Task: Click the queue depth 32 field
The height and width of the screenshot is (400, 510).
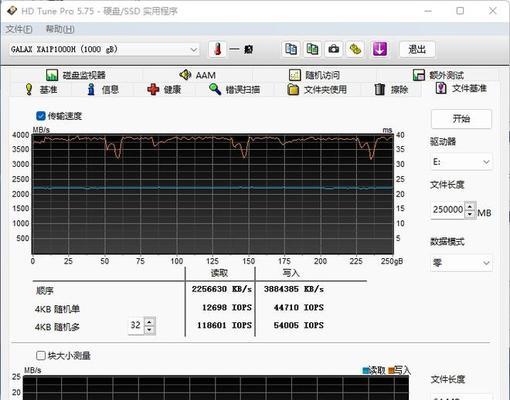Action: click(135, 325)
